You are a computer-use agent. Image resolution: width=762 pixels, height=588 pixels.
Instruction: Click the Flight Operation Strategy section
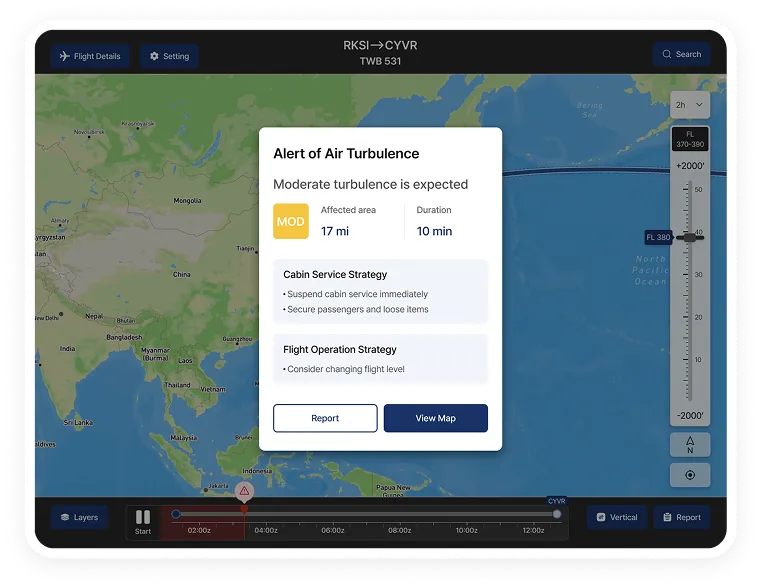click(x=380, y=359)
